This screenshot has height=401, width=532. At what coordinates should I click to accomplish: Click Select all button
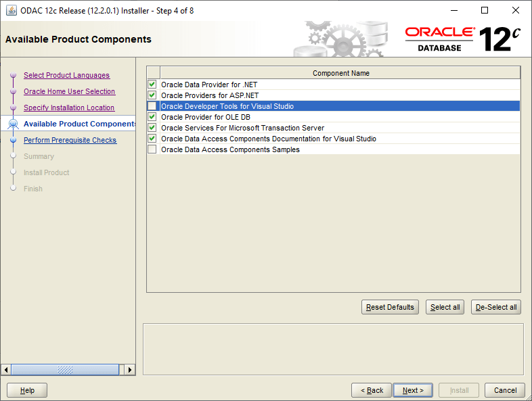(445, 307)
